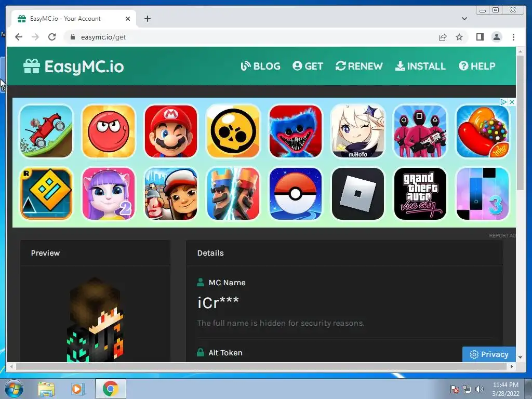Close the EasyMC.io browser tab
The width and height of the screenshot is (532, 399).
tap(128, 19)
